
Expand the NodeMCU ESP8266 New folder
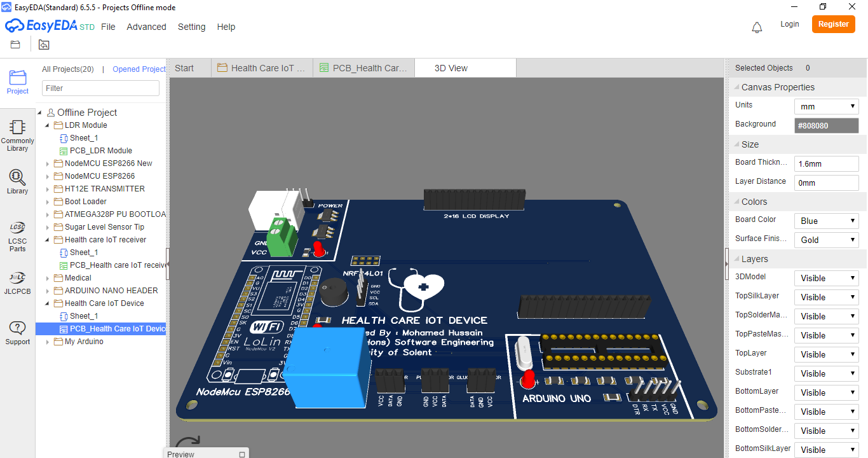pos(48,163)
